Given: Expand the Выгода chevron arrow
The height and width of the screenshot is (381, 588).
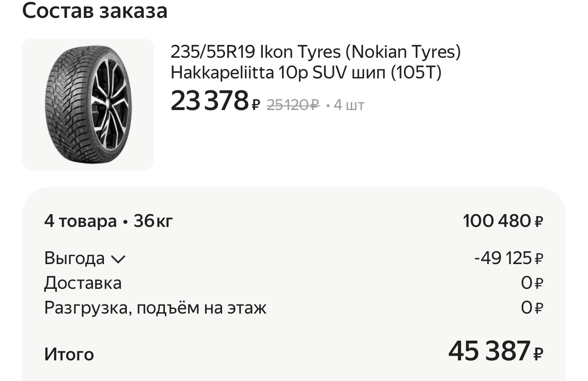Looking at the screenshot, I should click(x=118, y=260).
